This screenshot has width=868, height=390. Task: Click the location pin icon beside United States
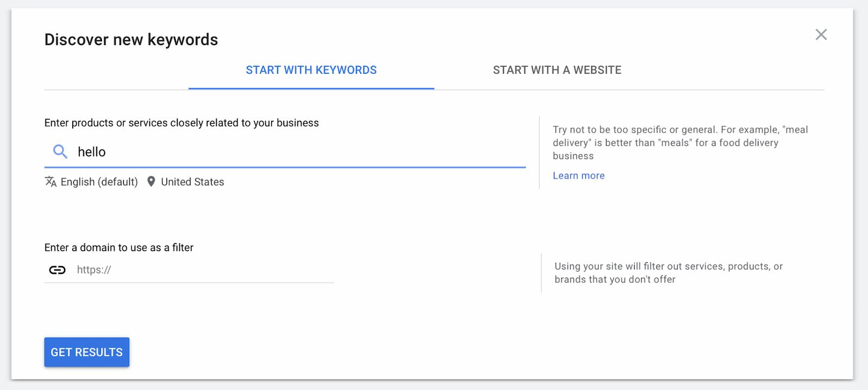(152, 181)
